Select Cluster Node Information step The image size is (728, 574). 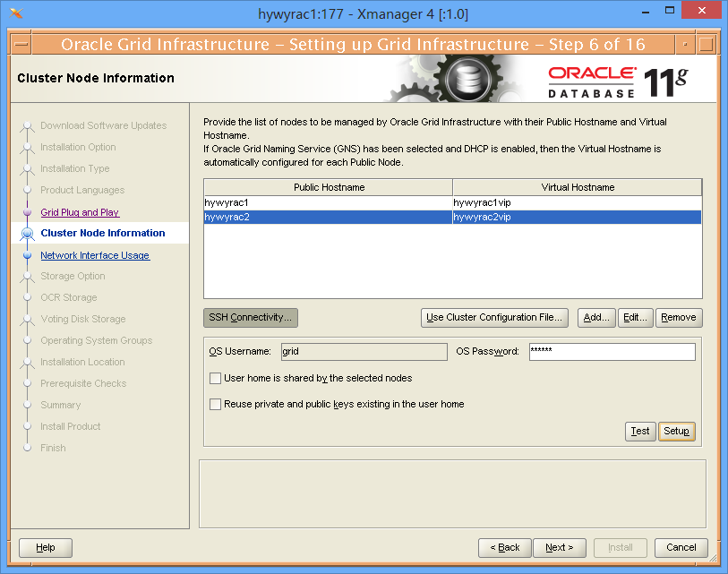pos(103,233)
